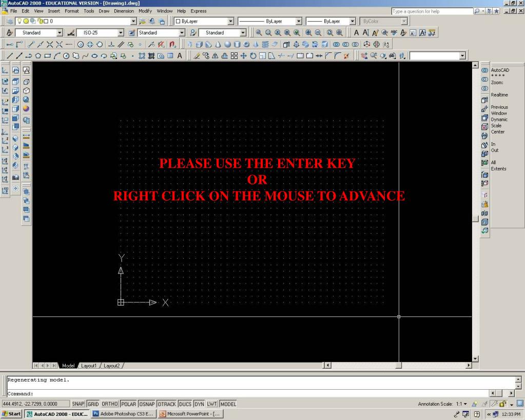Select the Circle draw tool

click(x=66, y=56)
